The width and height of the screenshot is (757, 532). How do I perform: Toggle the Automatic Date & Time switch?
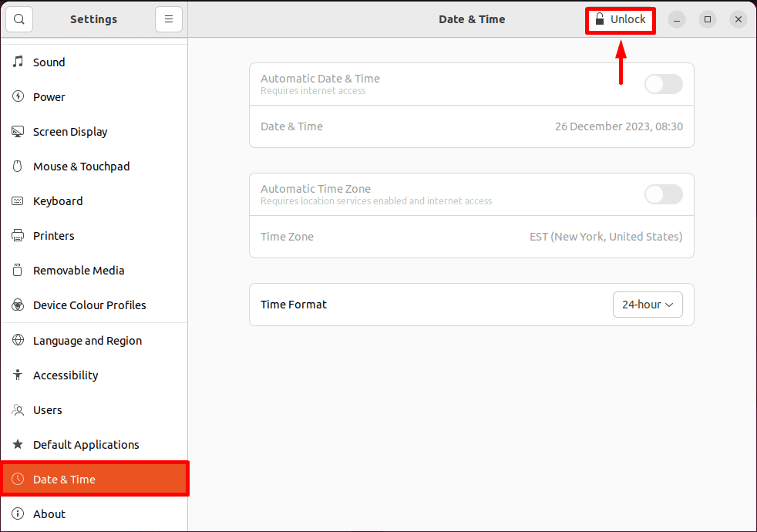[x=664, y=84]
